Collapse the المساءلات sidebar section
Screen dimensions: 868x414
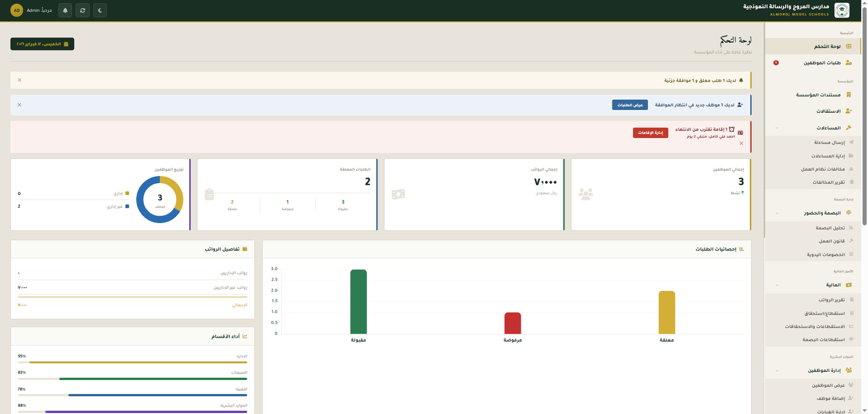(777, 128)
